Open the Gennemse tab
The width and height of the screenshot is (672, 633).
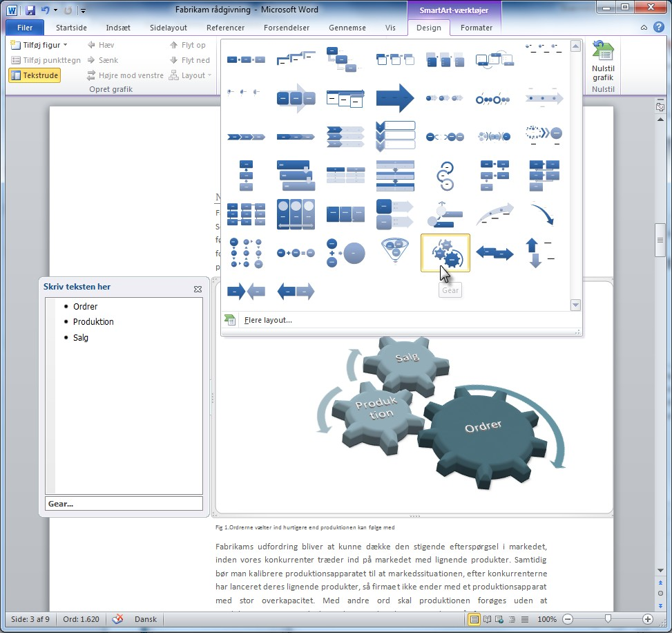[x=347, y=28]
